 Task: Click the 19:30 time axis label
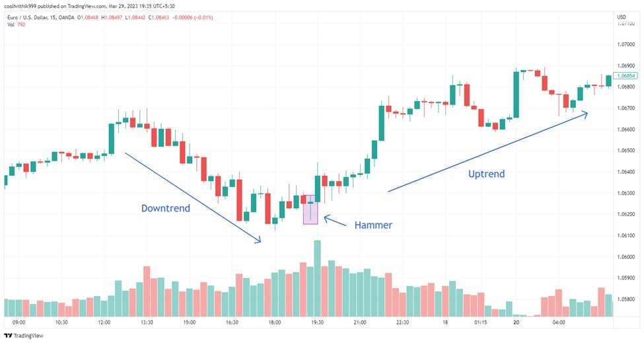click(x=317, y=323)
